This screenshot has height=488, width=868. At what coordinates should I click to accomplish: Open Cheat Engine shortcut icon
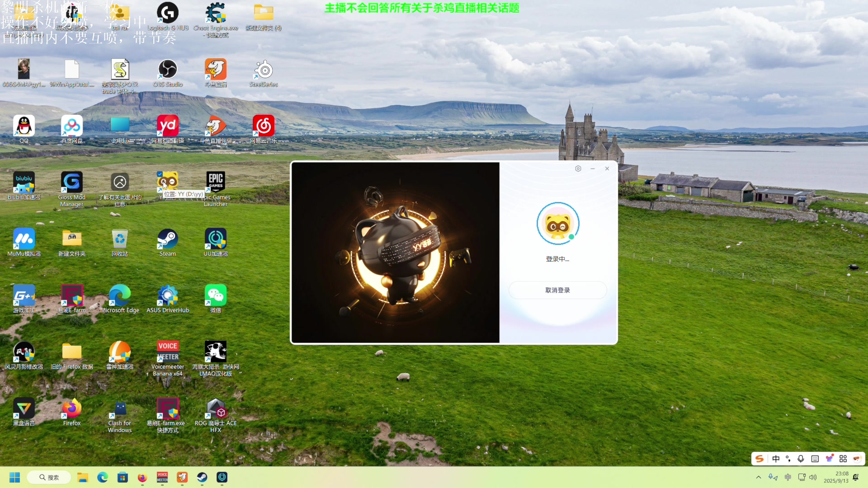216,19
